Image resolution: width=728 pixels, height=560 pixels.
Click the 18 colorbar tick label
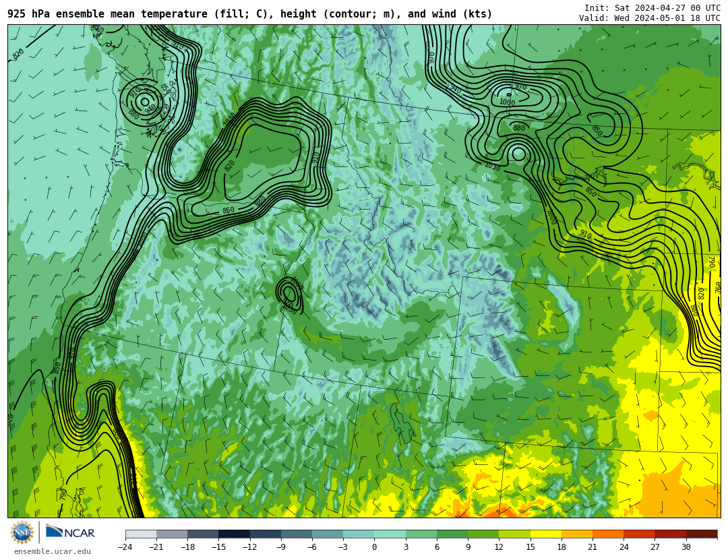[562, 547]
